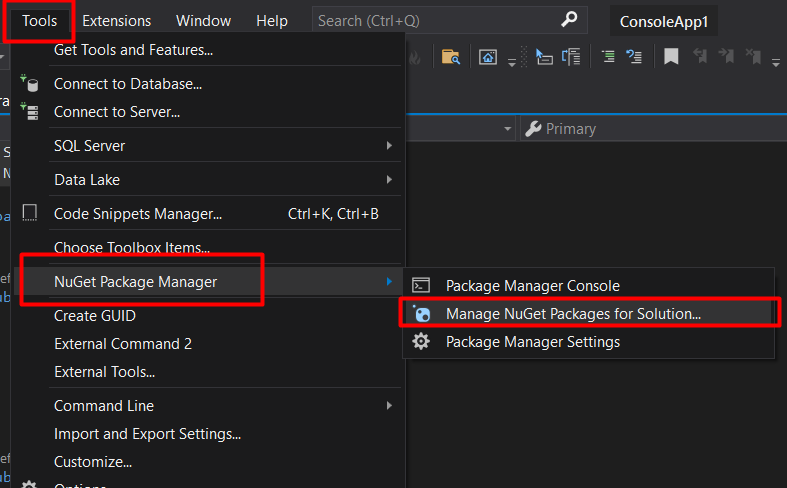787x488 pixels.
Task: Click the Manage NuGet Packages icon
Action: click(x=421, y=313)
